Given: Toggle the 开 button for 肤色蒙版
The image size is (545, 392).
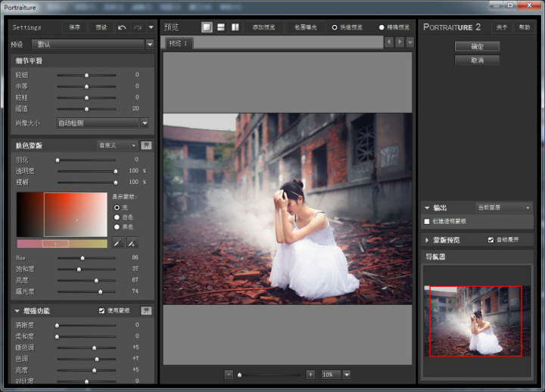Looking at the screenshot, I should 146,145.
